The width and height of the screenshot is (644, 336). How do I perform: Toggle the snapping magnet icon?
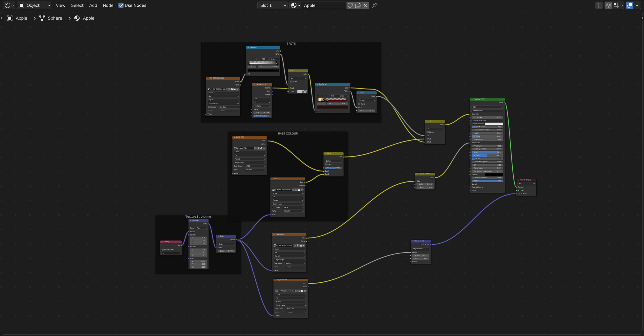608,5
